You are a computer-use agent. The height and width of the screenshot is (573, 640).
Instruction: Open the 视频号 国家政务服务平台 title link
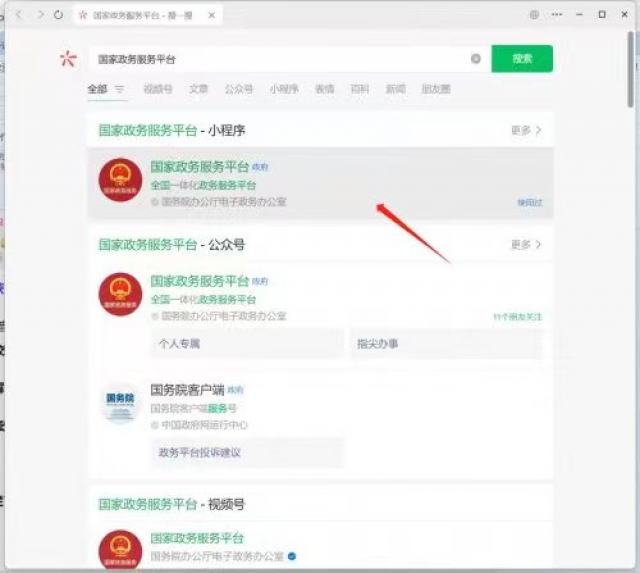pos(197,538)
